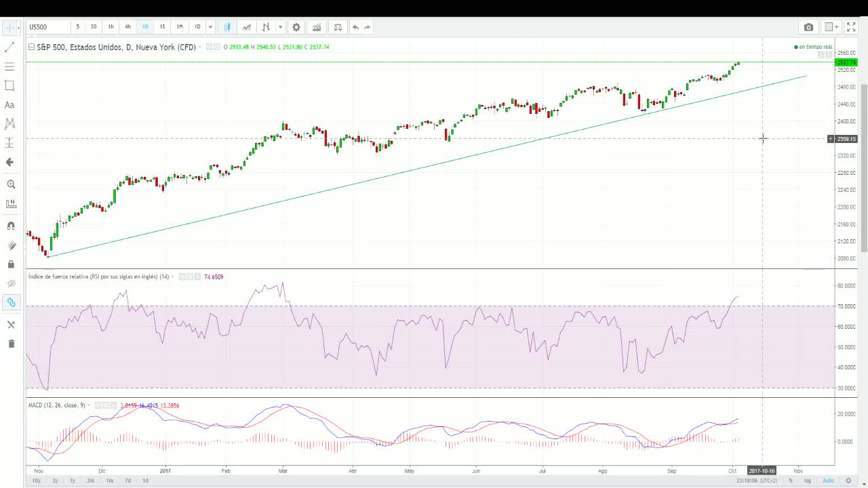Switch to the 5 minute timeframe
This screenshot has height=488, width=868.
tap(77, 27)
